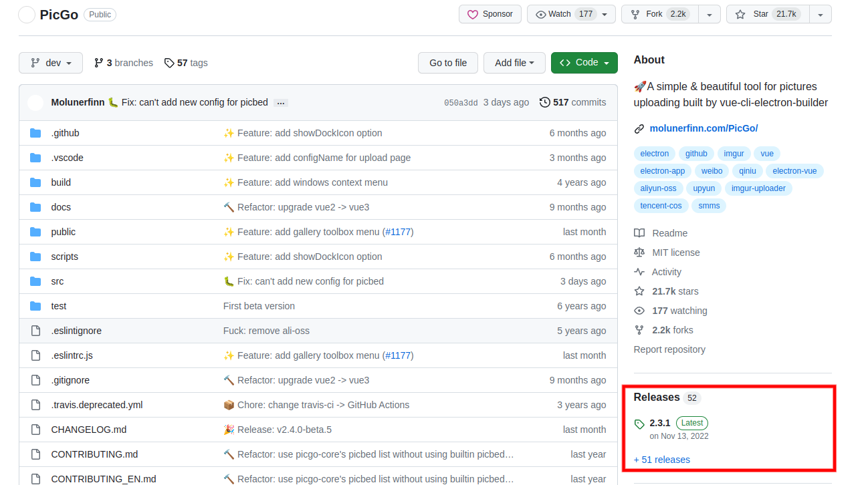Open release 2.3.1 Latest

click(x=671, y=428)
